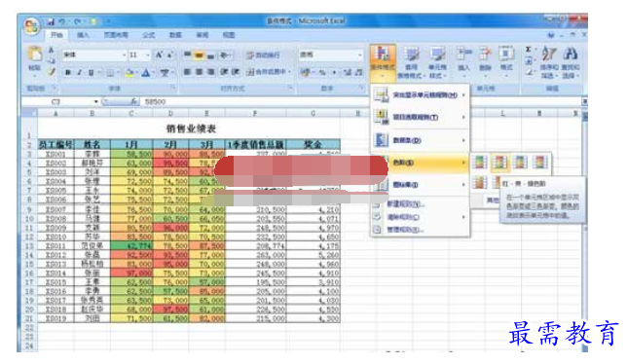Expand Icon Sets submenu
This screenshot has width=627, height=364.
(x=420, y=185)
